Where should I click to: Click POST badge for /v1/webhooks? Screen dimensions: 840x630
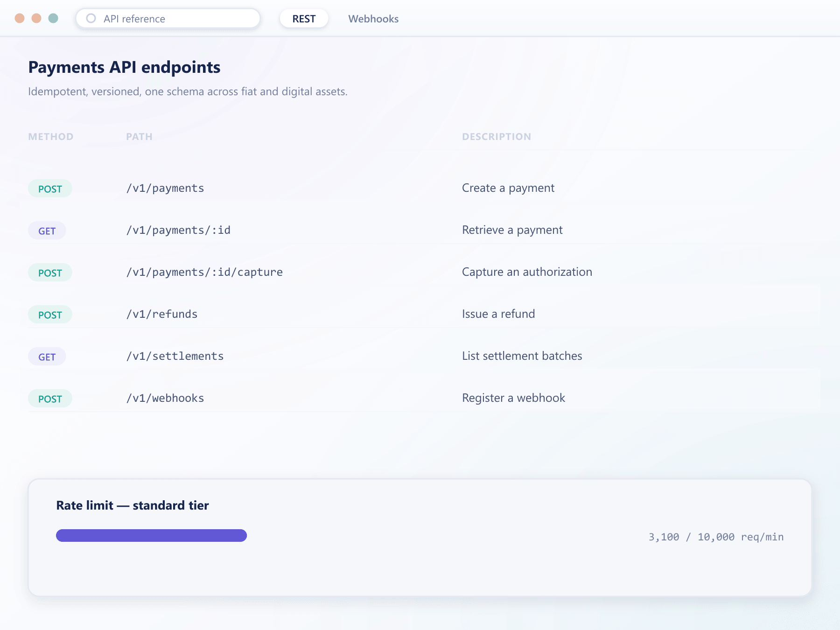point(50,399)
